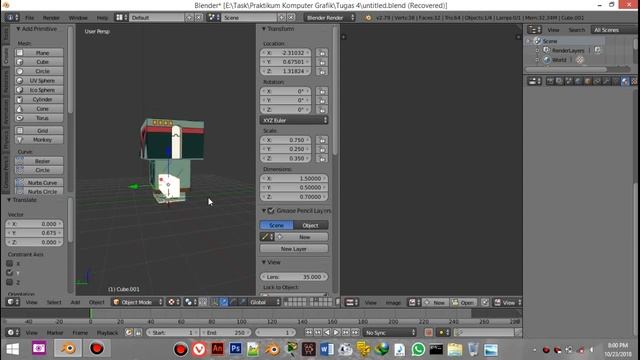Toggle Constraint Axis Z checkbox
The height and width of the screenshot is (360, 640).
[9, 282]
